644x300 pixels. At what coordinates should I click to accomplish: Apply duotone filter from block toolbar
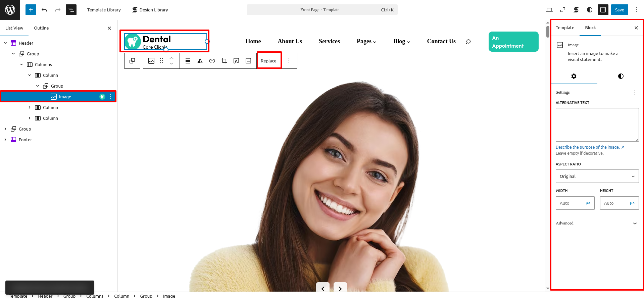200,61
